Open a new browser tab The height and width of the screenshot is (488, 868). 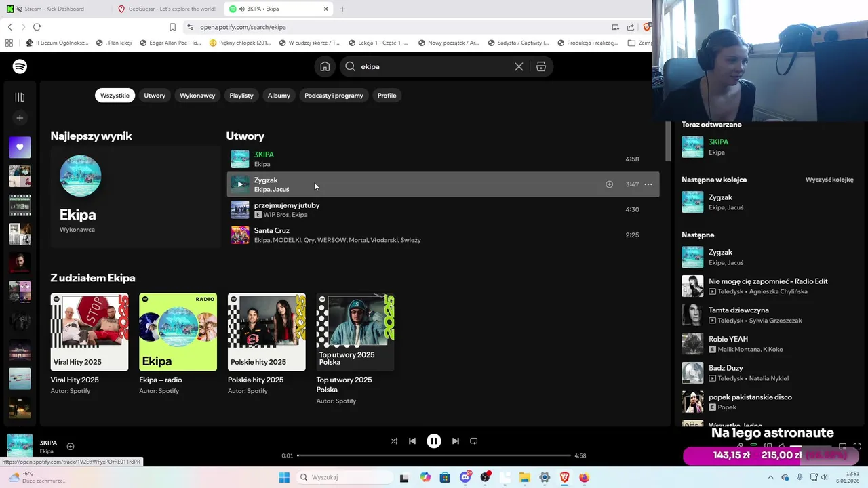(342, 9)
